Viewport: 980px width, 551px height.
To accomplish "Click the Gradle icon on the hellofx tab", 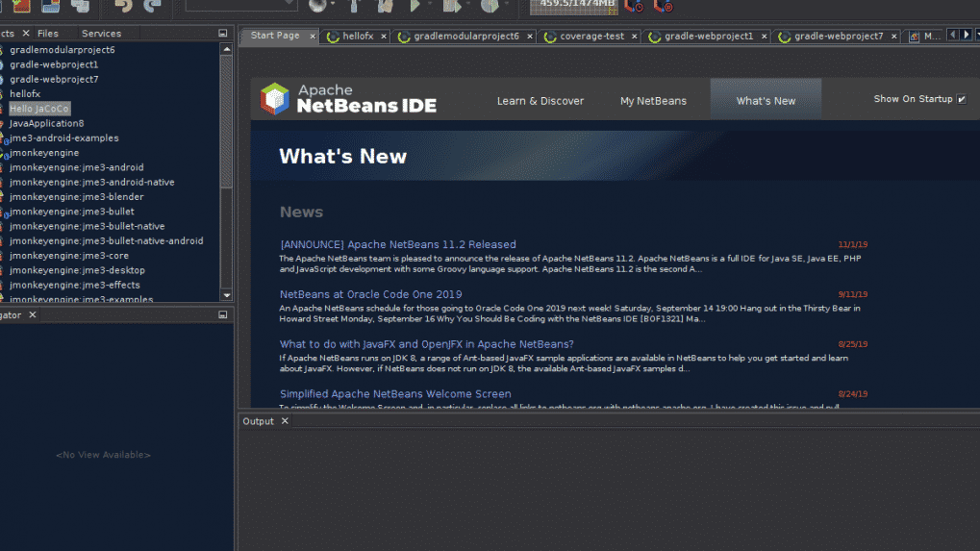I will point(333,37).
